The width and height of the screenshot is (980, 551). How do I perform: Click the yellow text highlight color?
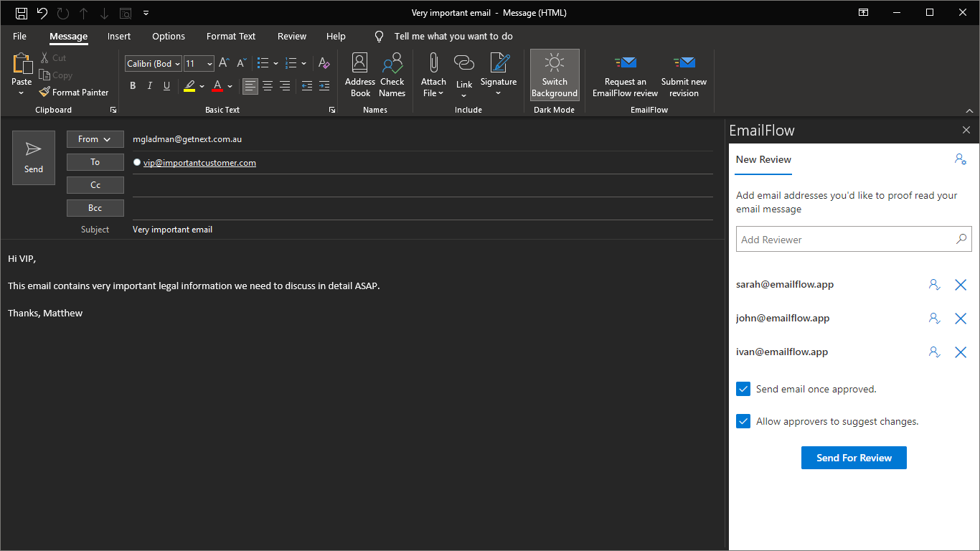(x=189, y=86)
